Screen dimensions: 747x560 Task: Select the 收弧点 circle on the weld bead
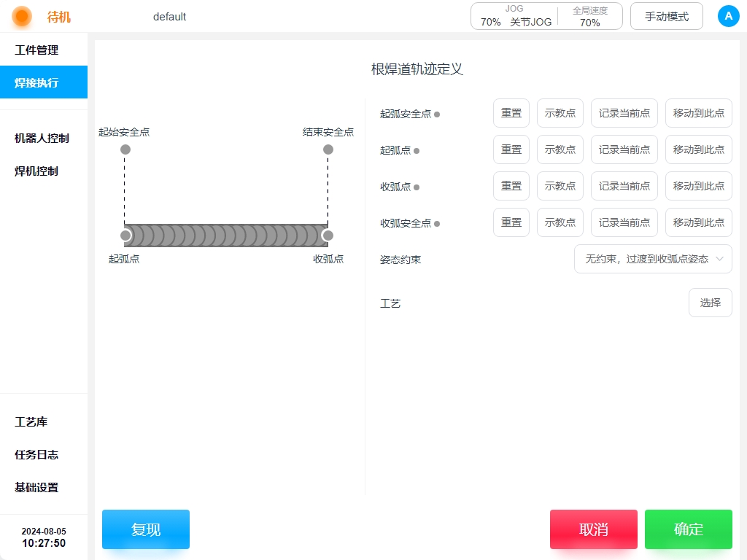tap(328, 236)
